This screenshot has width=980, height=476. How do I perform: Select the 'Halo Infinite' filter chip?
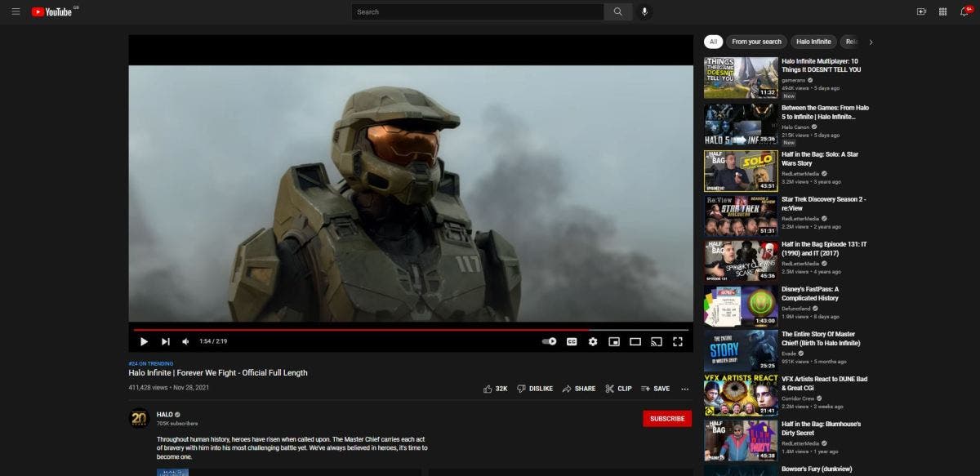click(813, 42)
